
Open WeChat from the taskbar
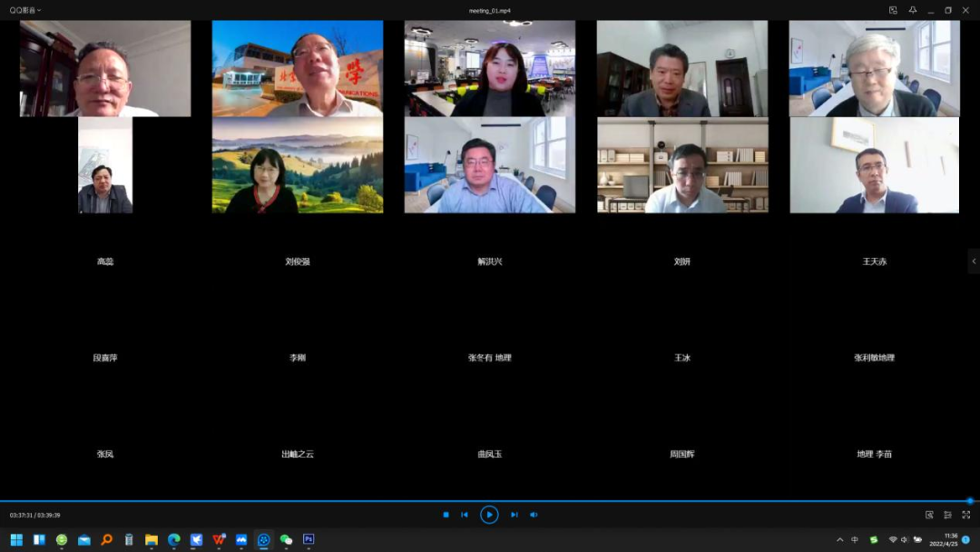286,539
